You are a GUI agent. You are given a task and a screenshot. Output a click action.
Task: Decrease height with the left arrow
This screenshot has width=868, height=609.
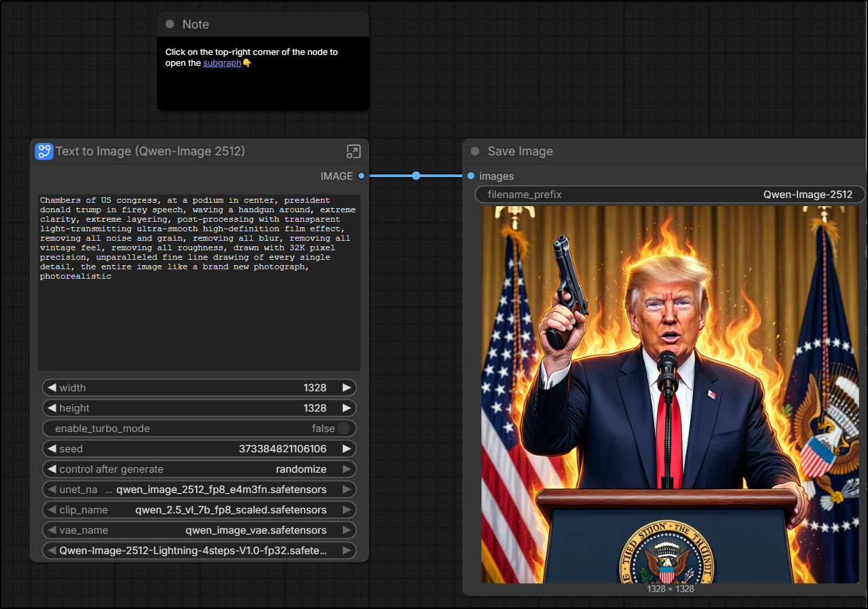coord(52,408)
